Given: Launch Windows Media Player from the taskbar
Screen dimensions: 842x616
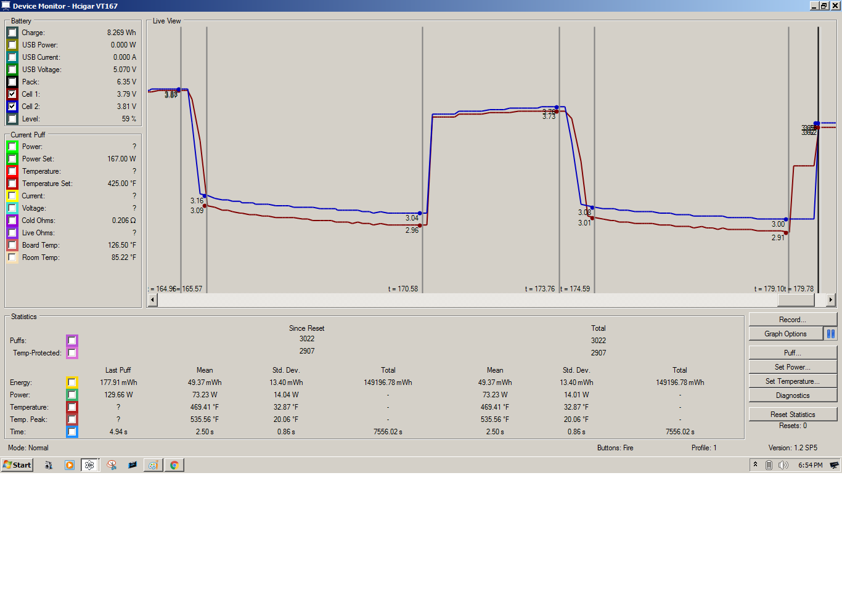Looking at the screenshot, I should pos(70,465).
